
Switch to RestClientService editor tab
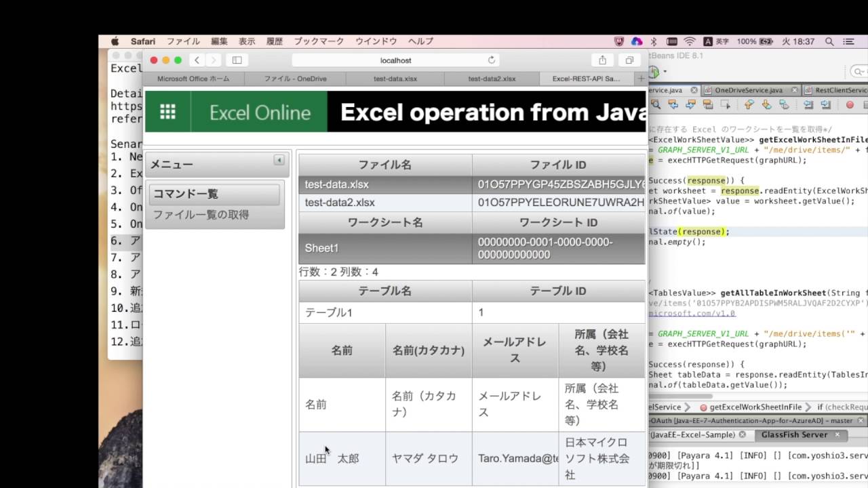click(x=835, y=90)
